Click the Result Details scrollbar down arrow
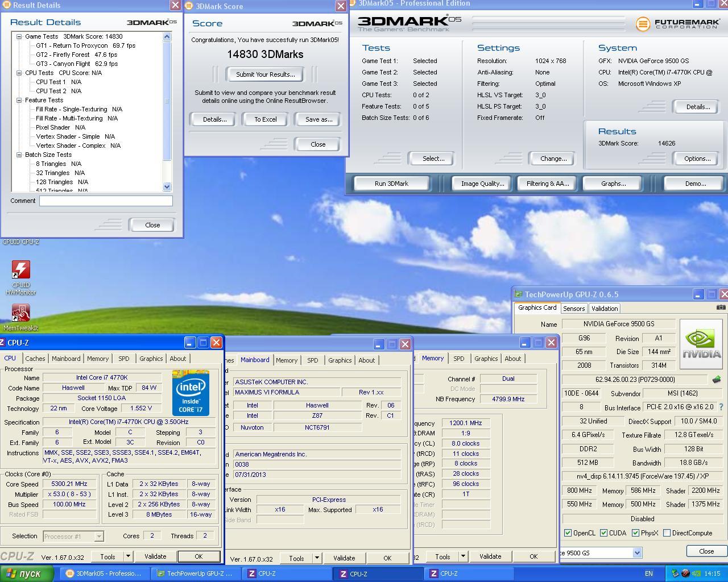 pos(167,186)
